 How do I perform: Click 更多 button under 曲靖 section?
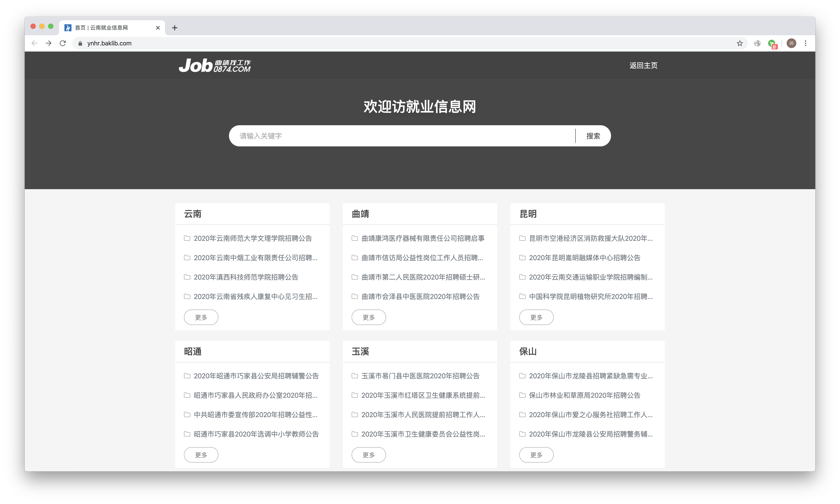[x=368, y=317]
